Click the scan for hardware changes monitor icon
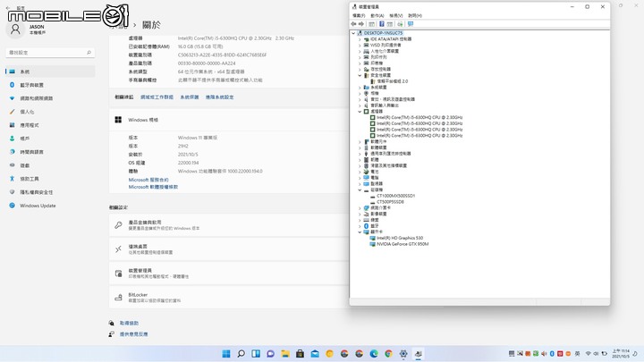The height and width of the screenshot is (362, 644). tap(411, 24)
